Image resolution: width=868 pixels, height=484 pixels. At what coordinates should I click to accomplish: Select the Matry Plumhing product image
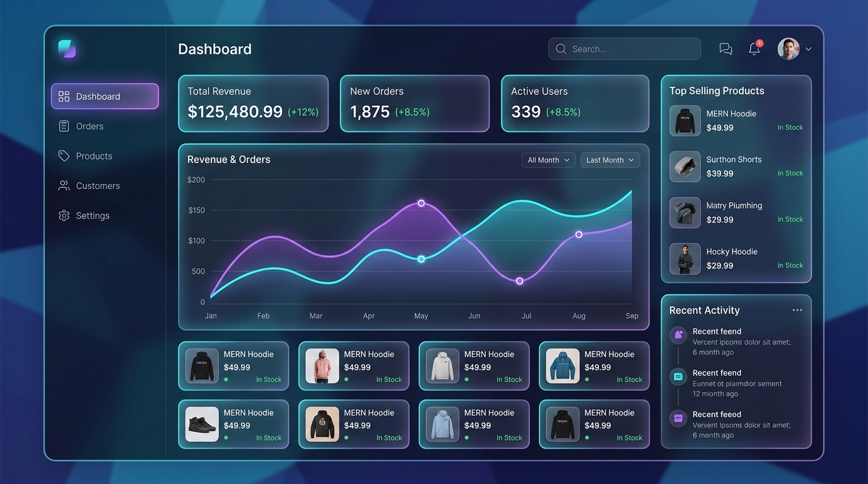click(x=685, y=212)
